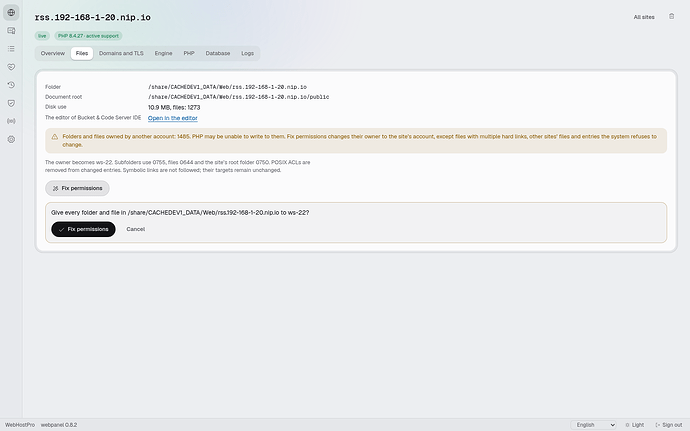Open the heart health sidebar icon

[x=11, y=67]
